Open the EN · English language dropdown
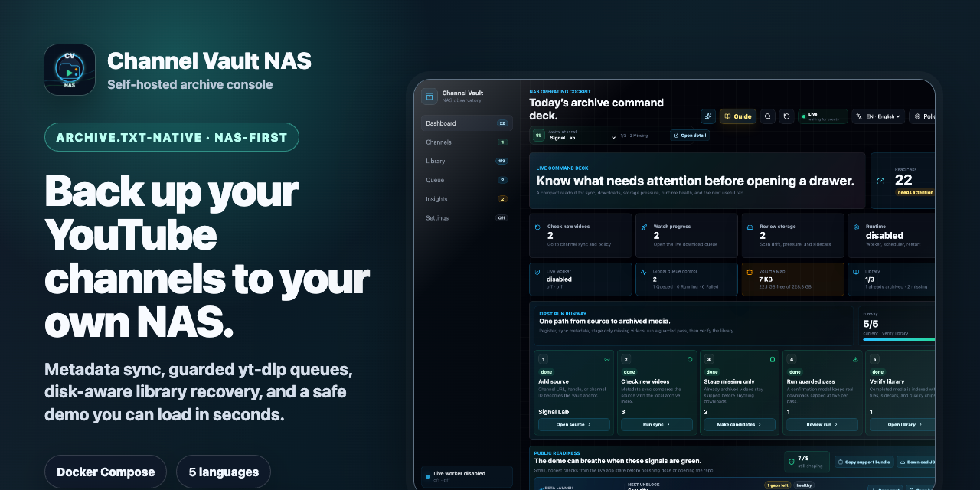 (x=878, y=116)
